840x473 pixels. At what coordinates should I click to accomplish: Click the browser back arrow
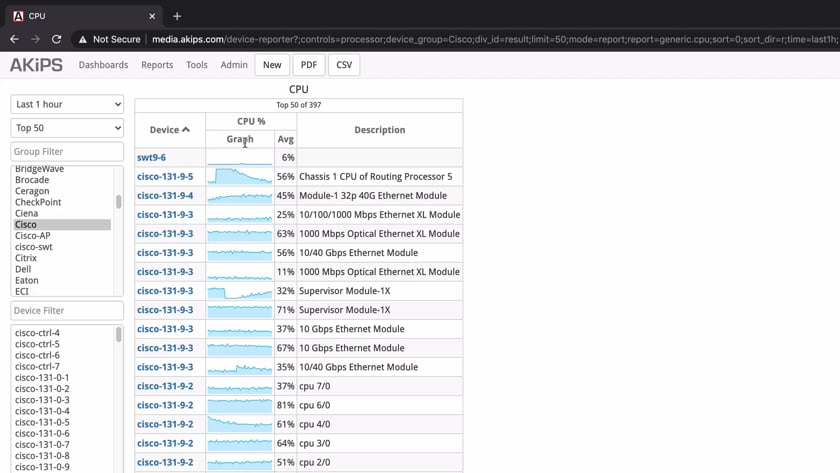(14, 39)
